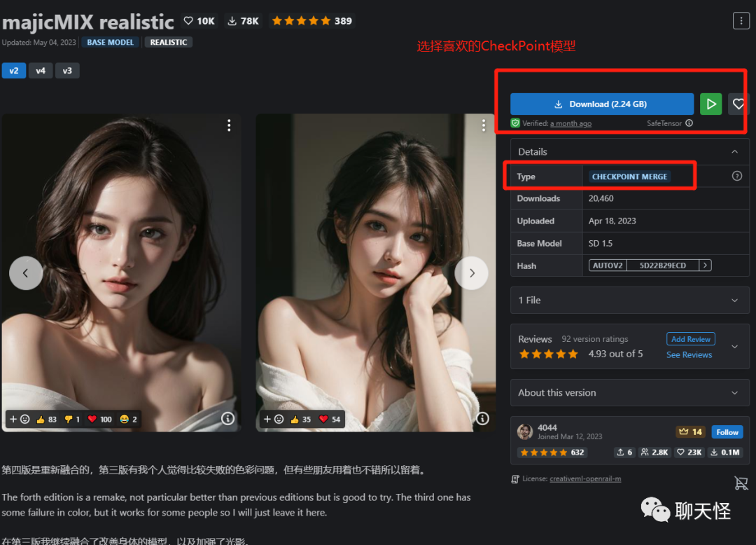Click the green Verified shield icon
Viewport: 756px width, 545px height.
(x=515, y=123)
